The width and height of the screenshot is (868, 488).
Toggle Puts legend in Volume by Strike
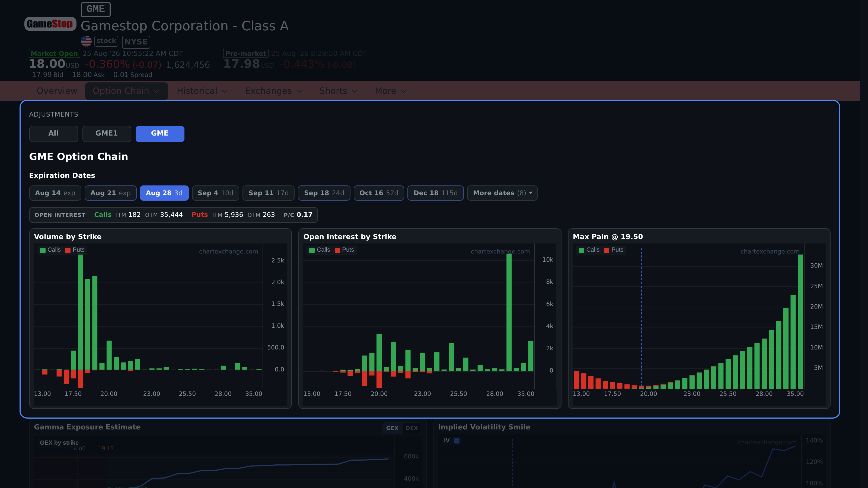coord(75,250)
